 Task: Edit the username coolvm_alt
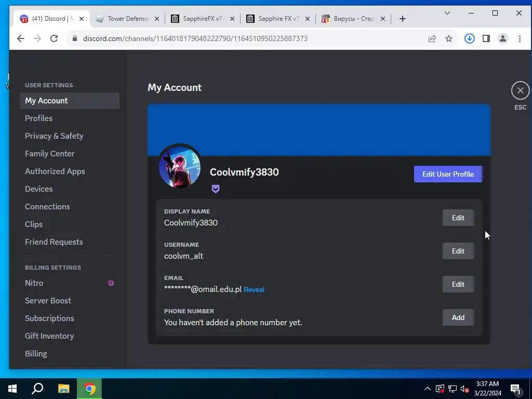(x=458, y=251)
